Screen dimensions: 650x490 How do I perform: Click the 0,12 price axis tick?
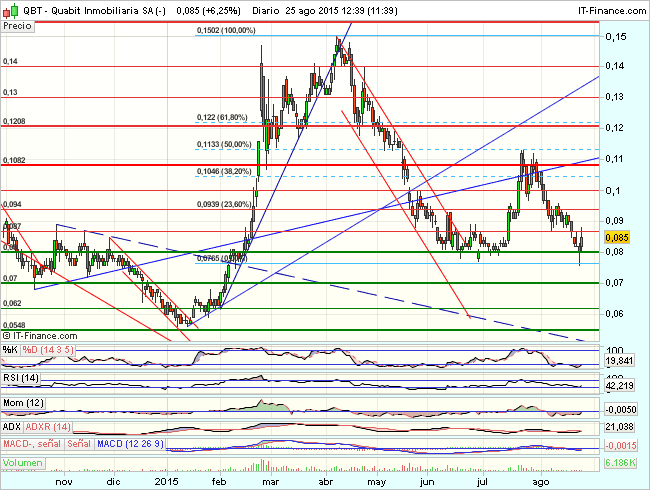tap(616, 127)
